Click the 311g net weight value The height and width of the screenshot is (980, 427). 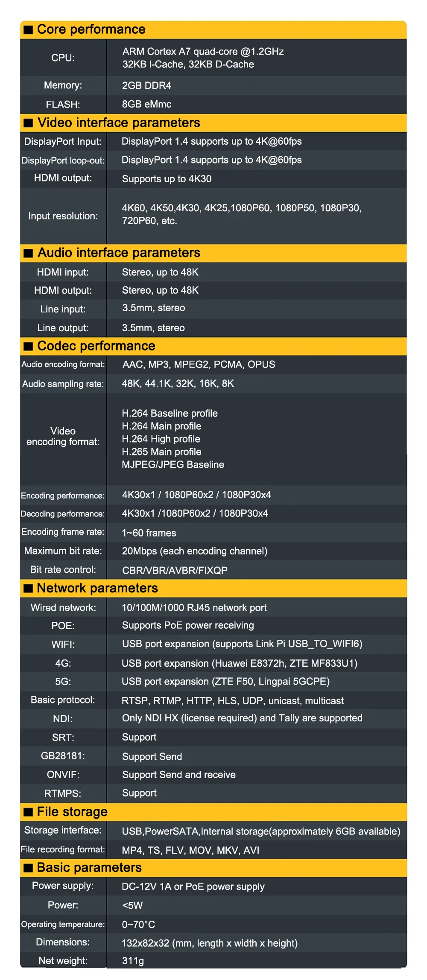[133, 961]
